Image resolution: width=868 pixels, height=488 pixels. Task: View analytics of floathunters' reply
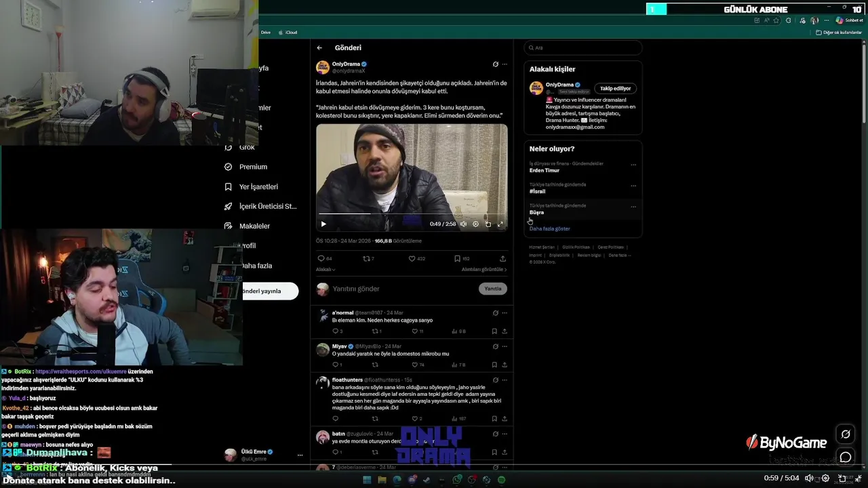(458, 418)
